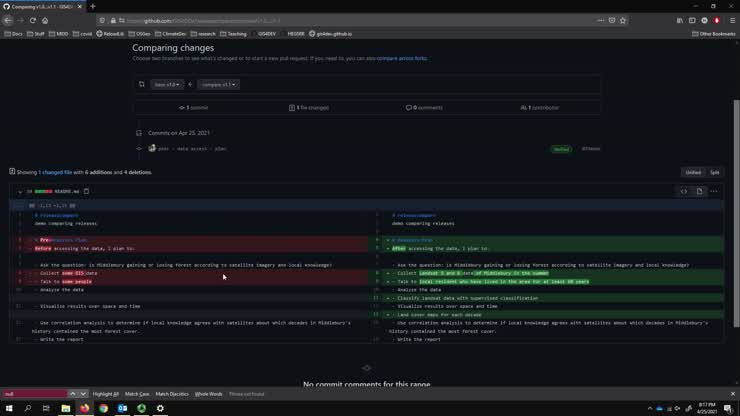Open the research bookmarks folder
The width and height of the screenshot is (740, 416).
coord(203,34)
